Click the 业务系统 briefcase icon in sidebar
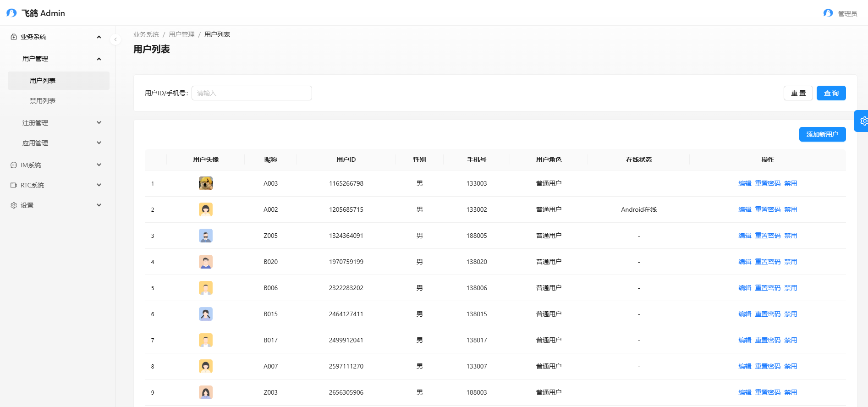The image size is (868, 407). tap(14, 37)
